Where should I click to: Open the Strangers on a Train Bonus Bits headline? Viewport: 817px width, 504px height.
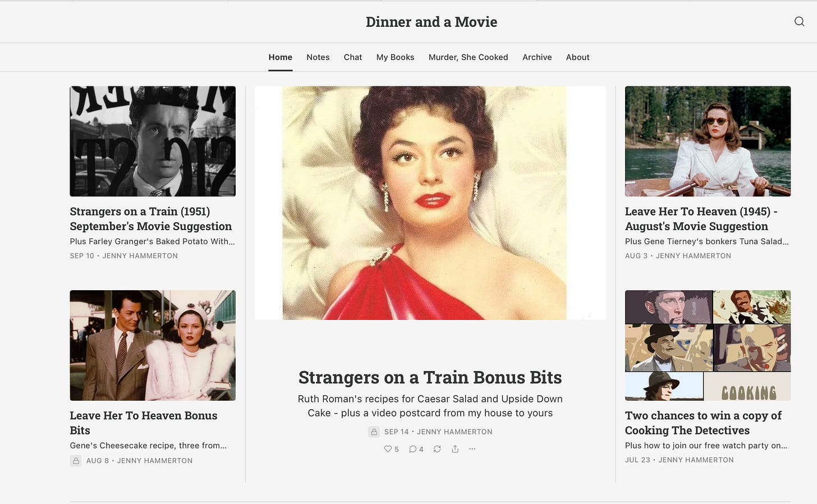tap(430, 377)
